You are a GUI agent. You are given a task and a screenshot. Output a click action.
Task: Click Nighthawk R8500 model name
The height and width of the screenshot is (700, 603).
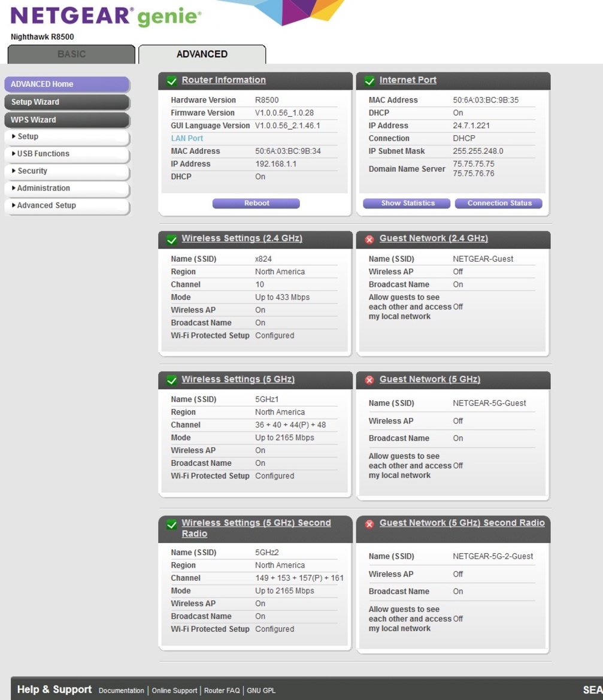43,37
